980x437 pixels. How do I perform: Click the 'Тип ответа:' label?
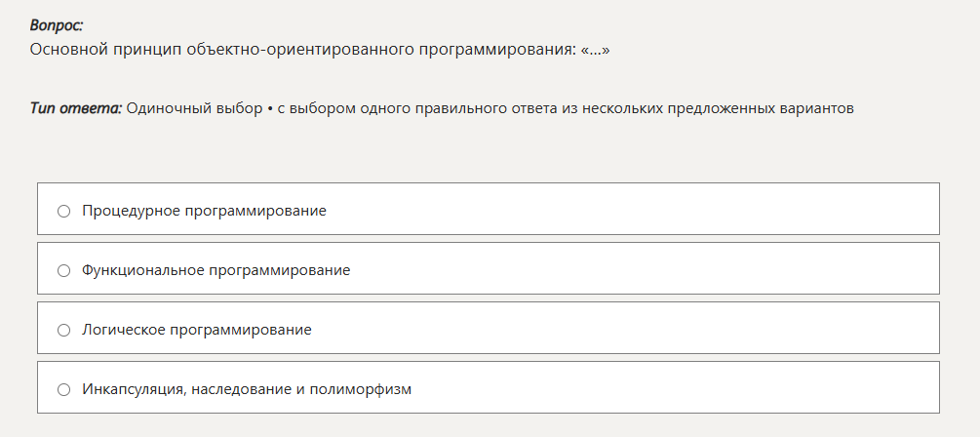point(76,108)
